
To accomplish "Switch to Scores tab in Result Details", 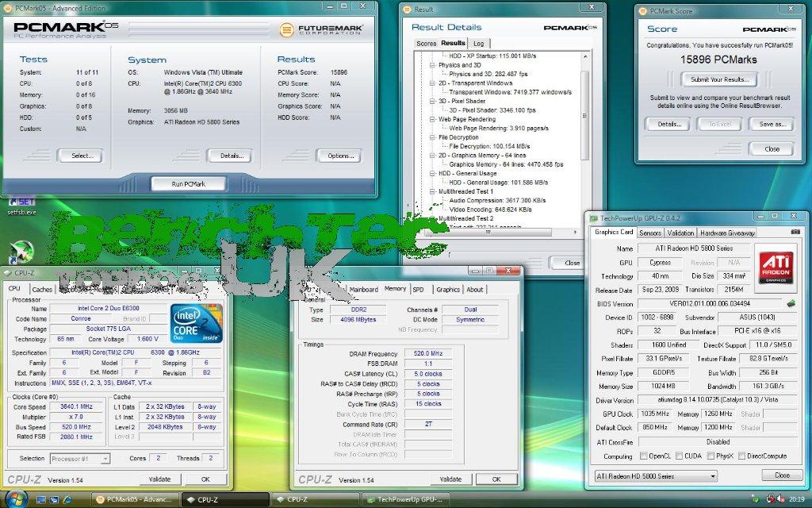I will tap(426, 44).
